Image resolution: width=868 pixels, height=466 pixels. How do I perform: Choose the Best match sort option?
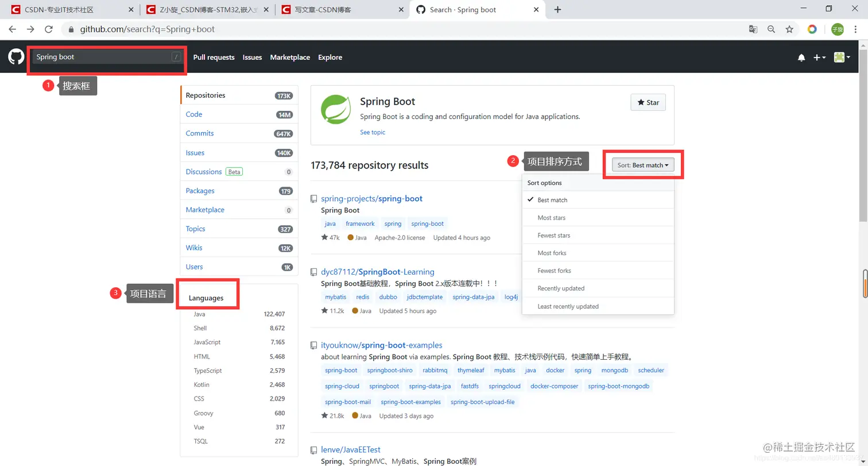tap(598, 200)
